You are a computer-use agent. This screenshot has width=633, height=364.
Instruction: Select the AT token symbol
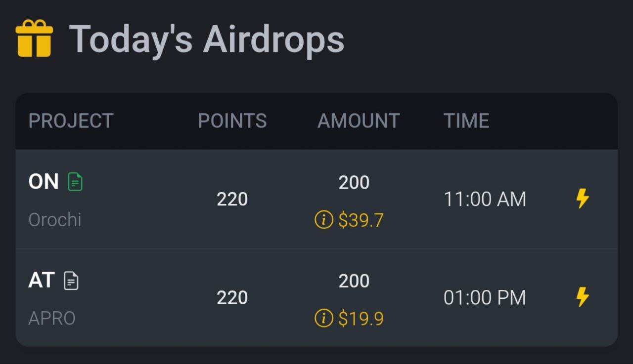click(x=42, y=281)
